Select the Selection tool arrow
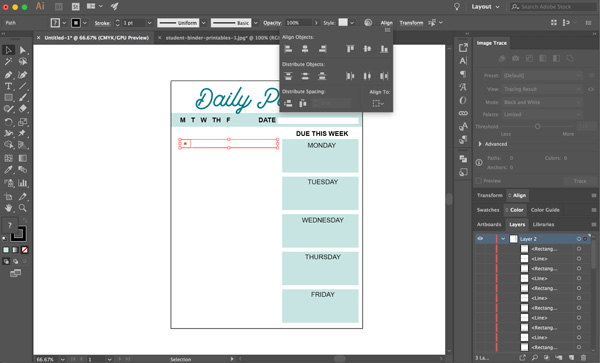Image resolution: width=600 pixels, height=363 pixels. click(8, 50)
